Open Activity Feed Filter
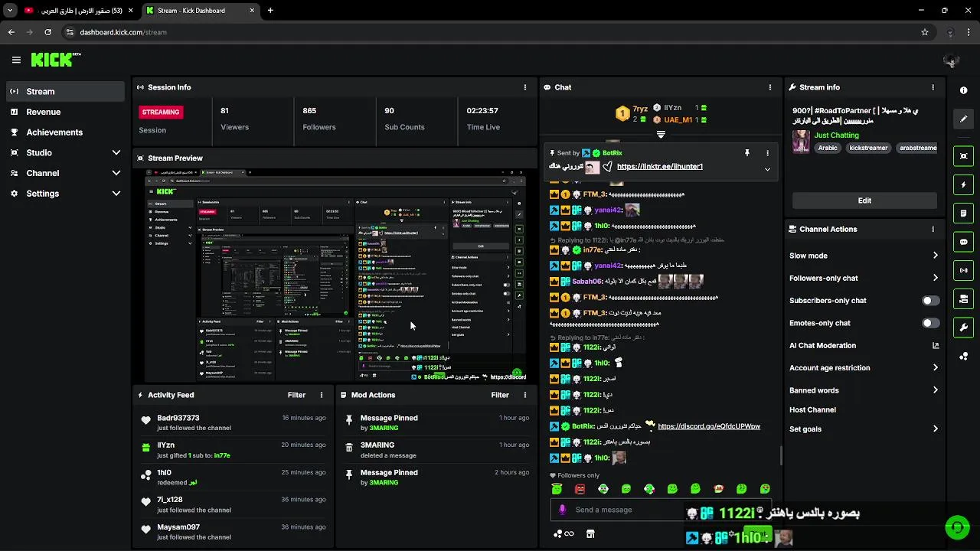The image size is (980, 551). pyautogui.click(x=296, y=395)
